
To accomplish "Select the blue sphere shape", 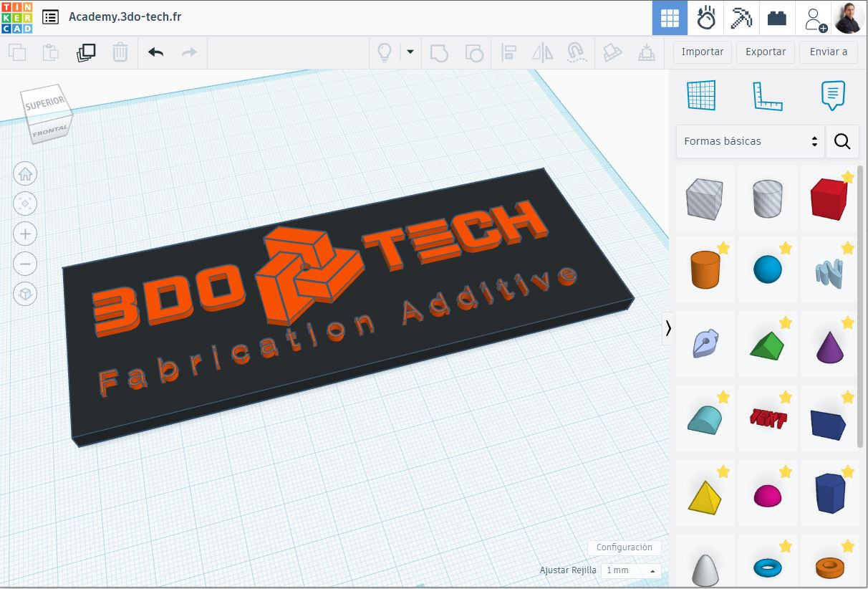I will 767,269.
